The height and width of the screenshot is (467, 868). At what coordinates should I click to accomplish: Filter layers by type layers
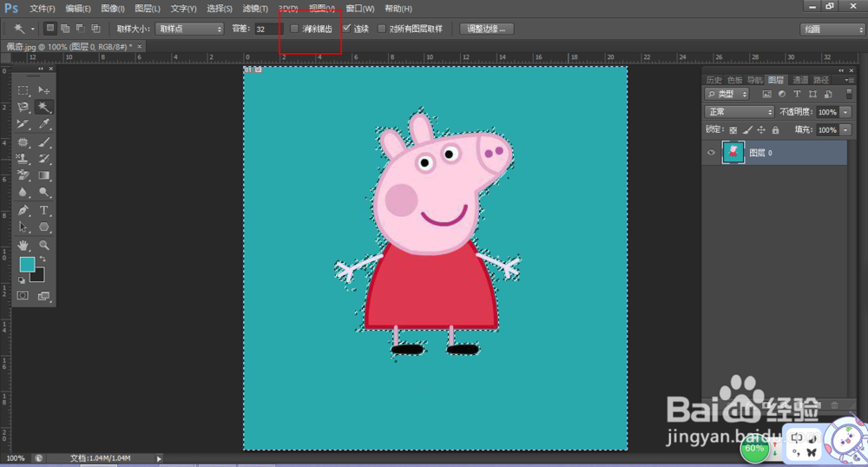click(797, 94)
